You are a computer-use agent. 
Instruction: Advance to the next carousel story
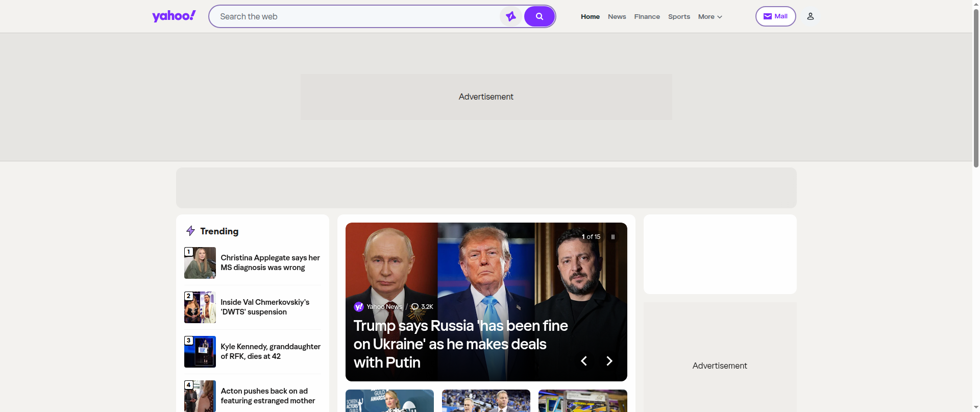(x=609, y=361)
